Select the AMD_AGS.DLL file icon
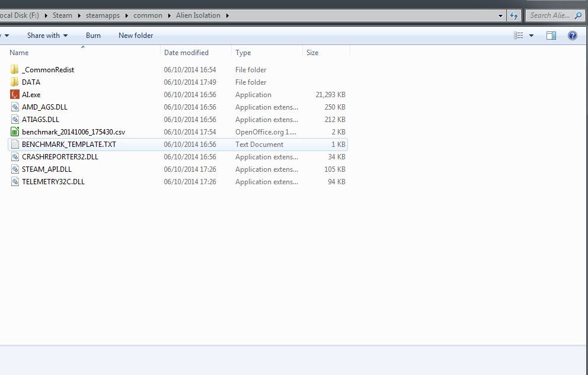Image resolution: width=588 pixels, height=375 pixels. (15, 107)
